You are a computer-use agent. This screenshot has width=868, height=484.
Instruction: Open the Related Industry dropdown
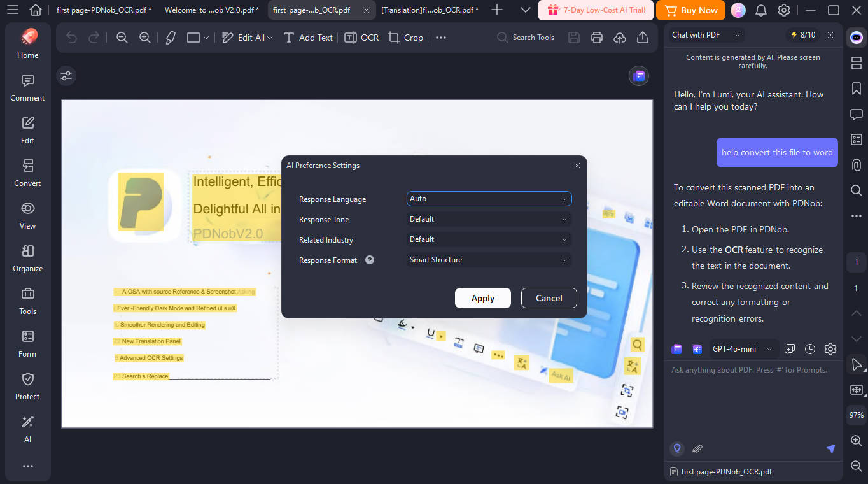[x=489, y=239]
